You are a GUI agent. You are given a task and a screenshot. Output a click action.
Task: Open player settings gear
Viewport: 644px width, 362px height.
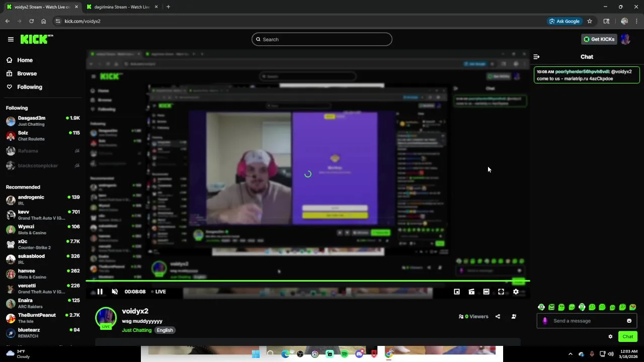[x=516, y=292]
